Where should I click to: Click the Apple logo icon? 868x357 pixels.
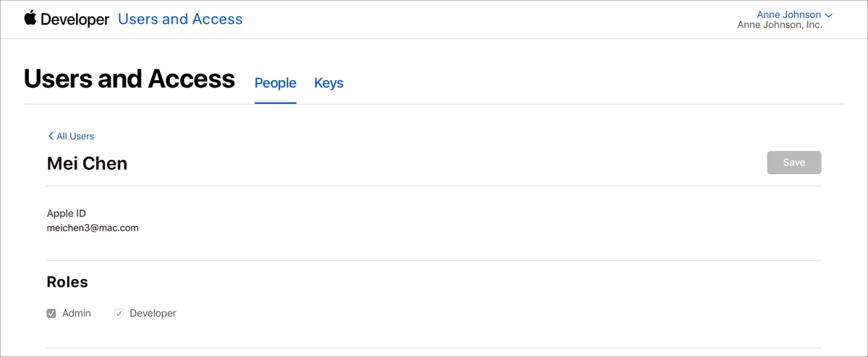click(x=30, y=18)
